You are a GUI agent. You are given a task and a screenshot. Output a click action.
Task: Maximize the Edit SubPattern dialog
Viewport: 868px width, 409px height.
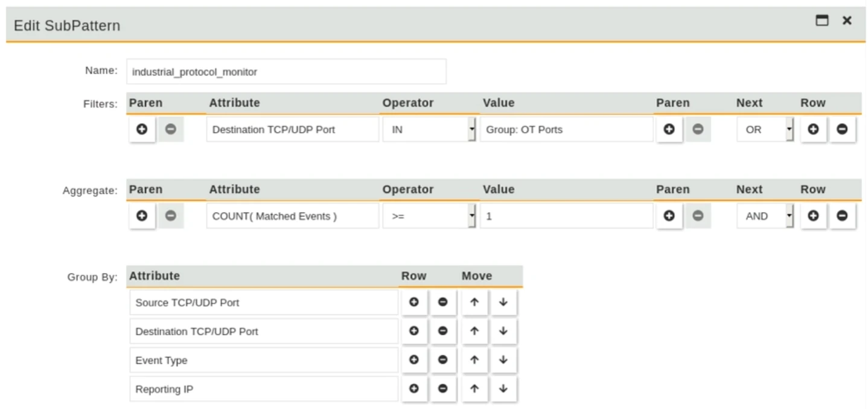click(x=822, y=21)
